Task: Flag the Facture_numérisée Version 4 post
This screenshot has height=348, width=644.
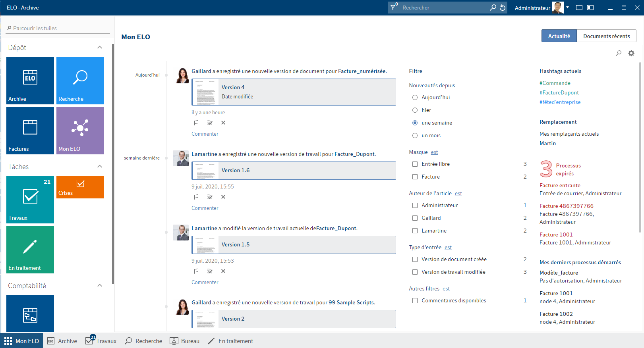Action: tap(196, 123)
